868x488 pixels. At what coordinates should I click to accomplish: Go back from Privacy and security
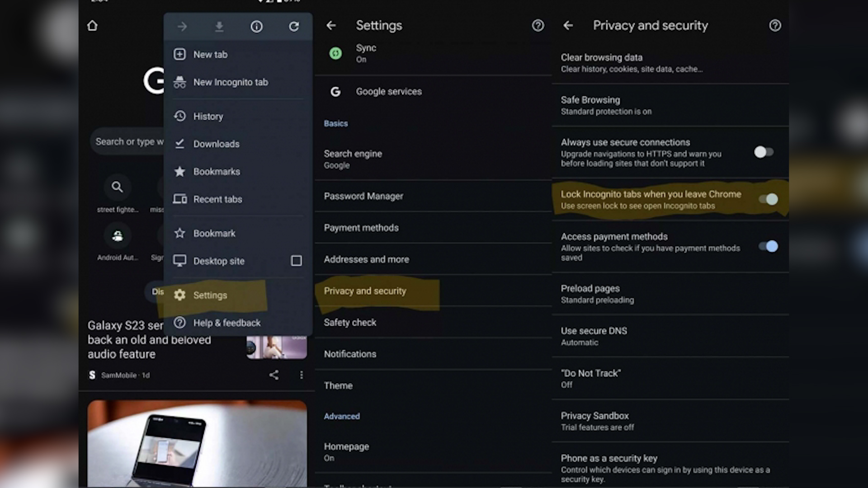click(568, 26)
